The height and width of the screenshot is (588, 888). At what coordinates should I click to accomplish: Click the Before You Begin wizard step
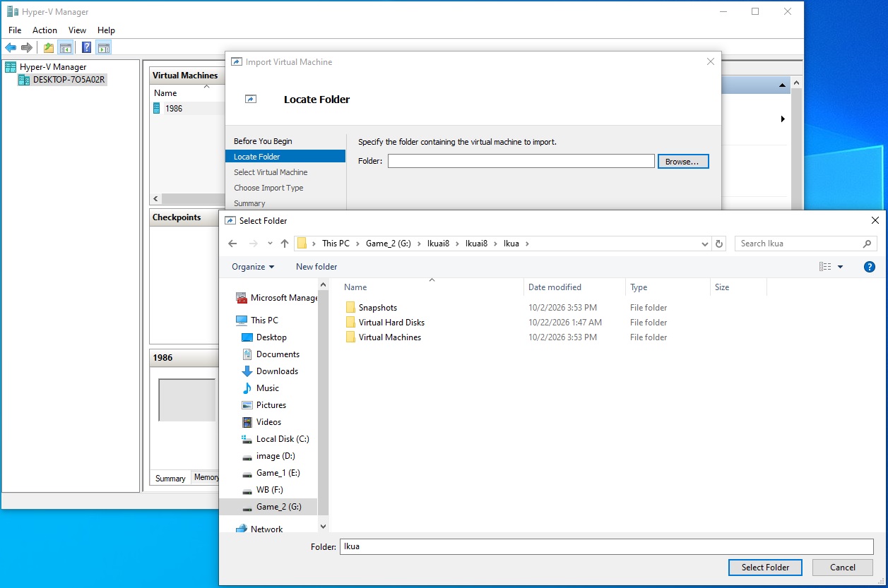(263, 141)
